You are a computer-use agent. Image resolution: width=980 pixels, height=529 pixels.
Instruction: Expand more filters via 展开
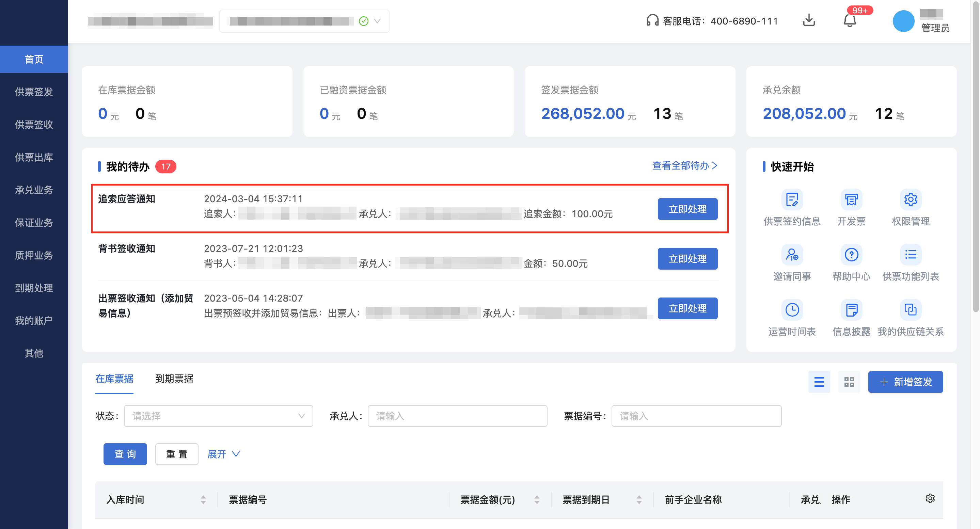(x=223, y=454)
